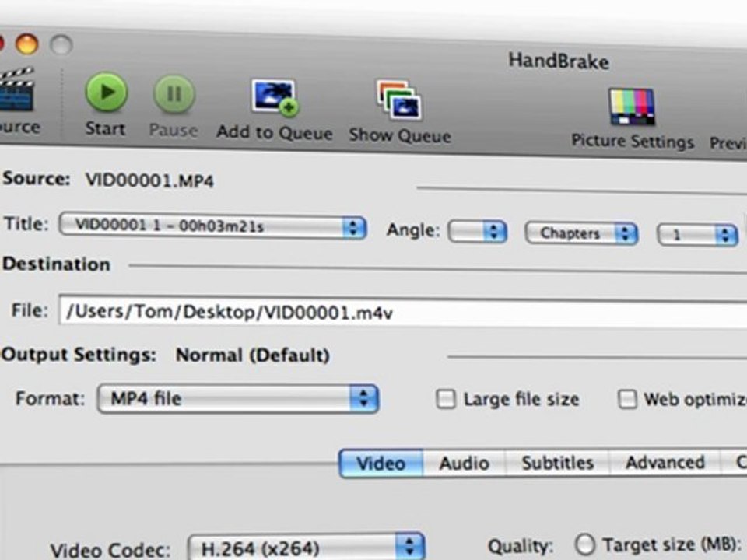Switch to the Subtitles tab

(557, 463)
